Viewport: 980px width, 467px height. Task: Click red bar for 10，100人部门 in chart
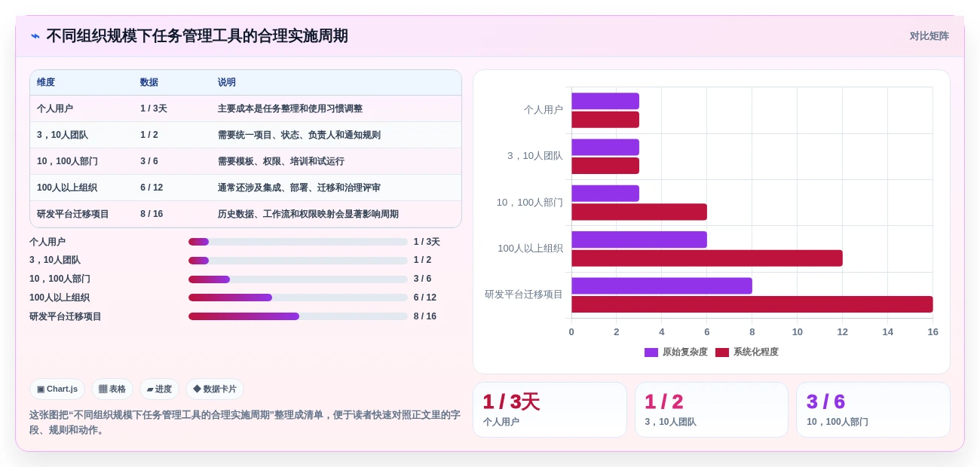[x=639, y=212]
